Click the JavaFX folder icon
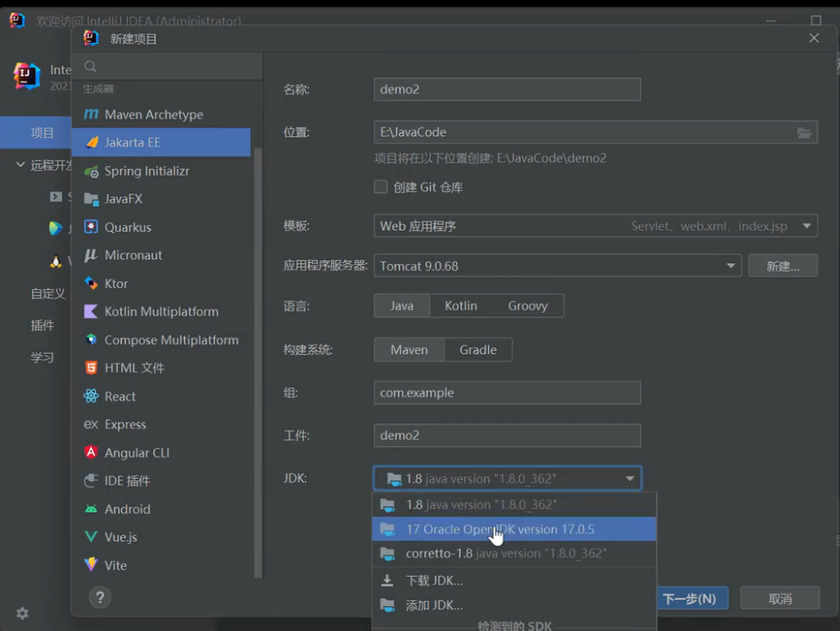Image resolution: width=840 pixels, height=631 pixels. pos(92,199)
